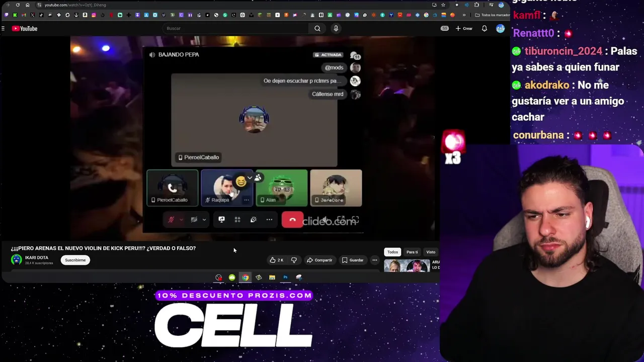Click the @mods chat message
This screenshot has width=644, height=362.
334,67
